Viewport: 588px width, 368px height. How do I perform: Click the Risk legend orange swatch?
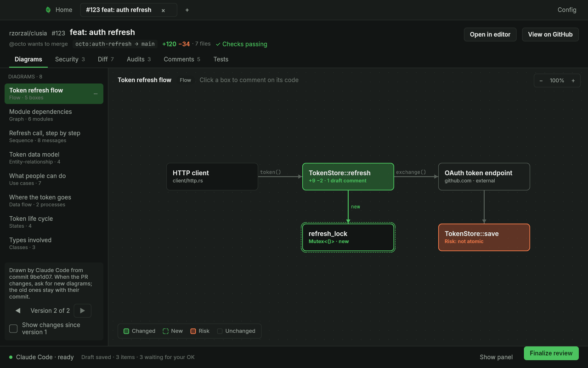(x=193, y=331)
